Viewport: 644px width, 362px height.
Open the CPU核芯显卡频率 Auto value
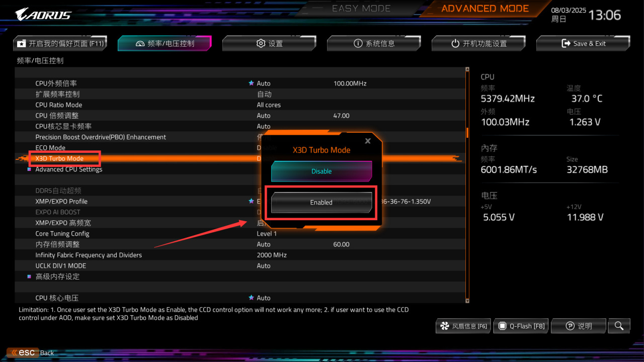pyautogui.click(x=264, y=126)
